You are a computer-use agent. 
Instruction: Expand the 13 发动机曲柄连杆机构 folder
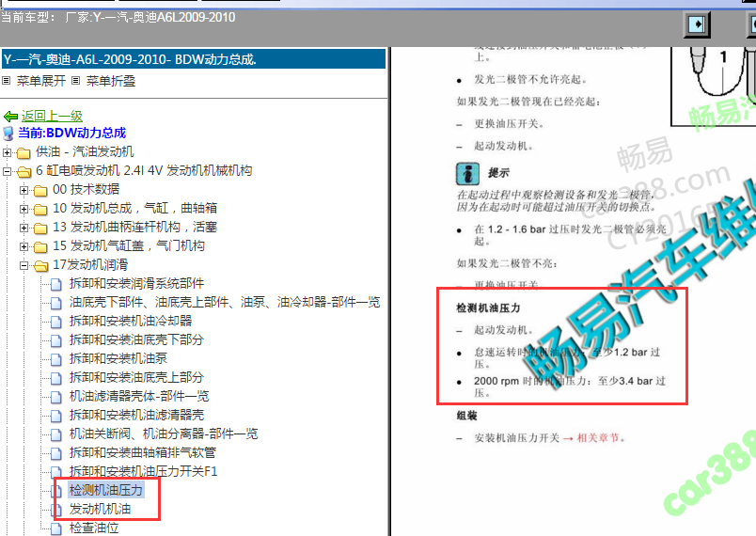24,228
